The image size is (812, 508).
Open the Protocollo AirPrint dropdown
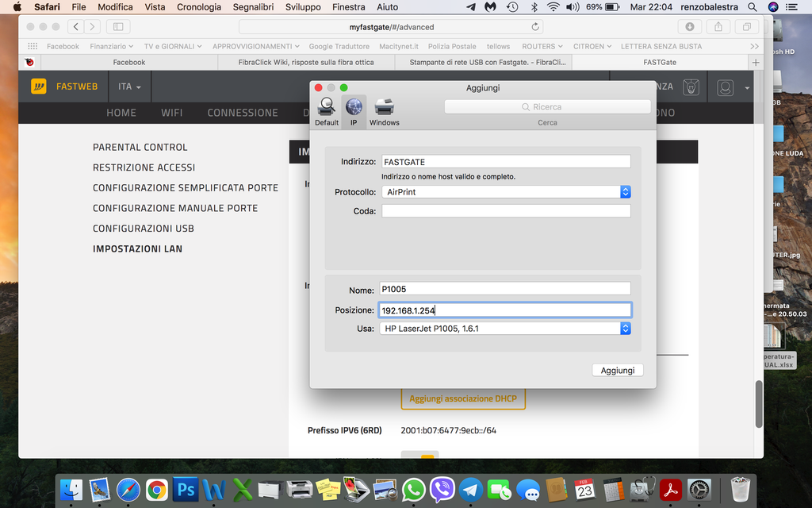tap(506, 192)
